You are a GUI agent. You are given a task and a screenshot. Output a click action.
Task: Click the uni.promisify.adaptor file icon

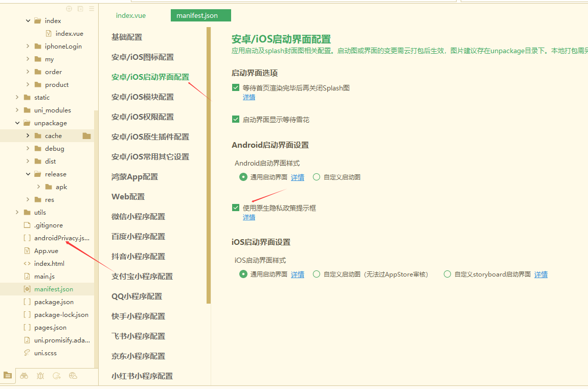[27, 340]
